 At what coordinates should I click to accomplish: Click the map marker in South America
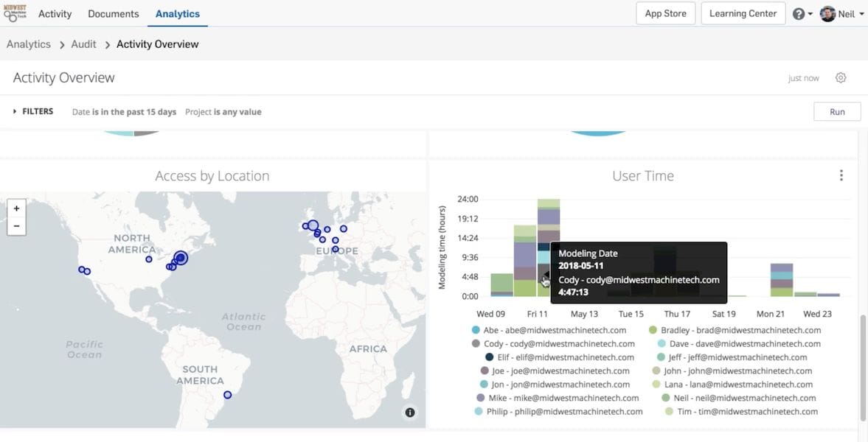tap(227, 395)
